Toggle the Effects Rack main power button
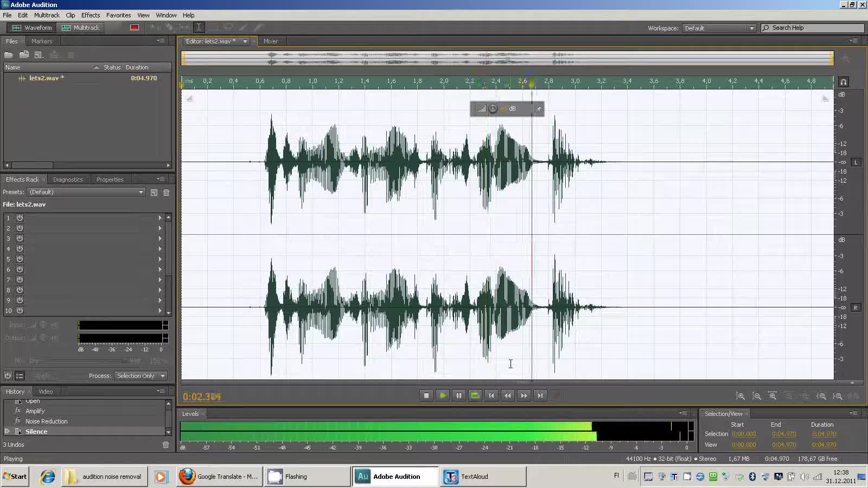The image size is (868, 488). 8,376
